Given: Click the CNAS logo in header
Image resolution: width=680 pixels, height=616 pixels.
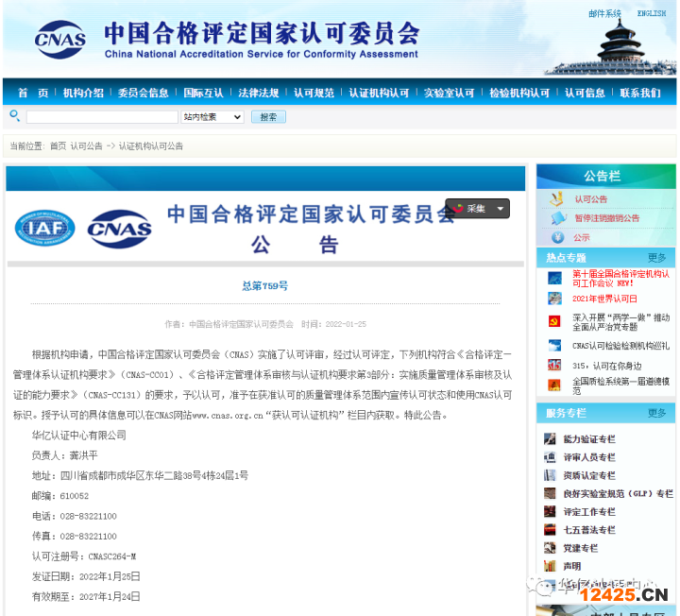Looking at the screenshot, I should pos(60,40).
